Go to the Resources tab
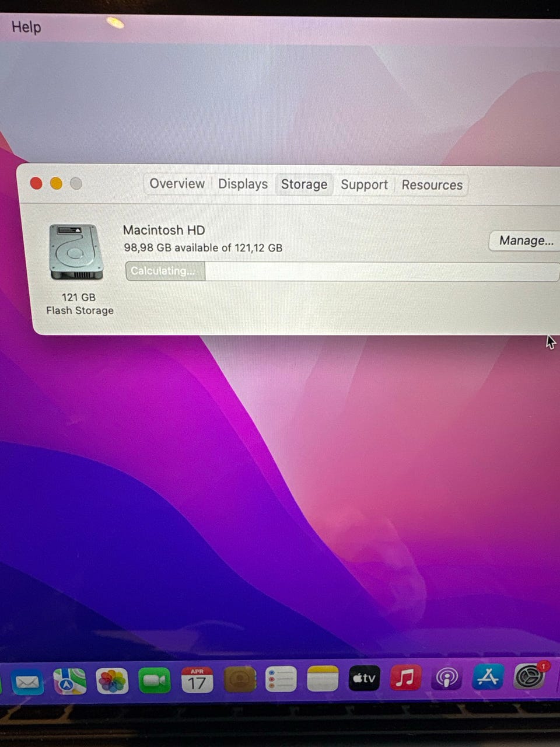 click(432, 185)
